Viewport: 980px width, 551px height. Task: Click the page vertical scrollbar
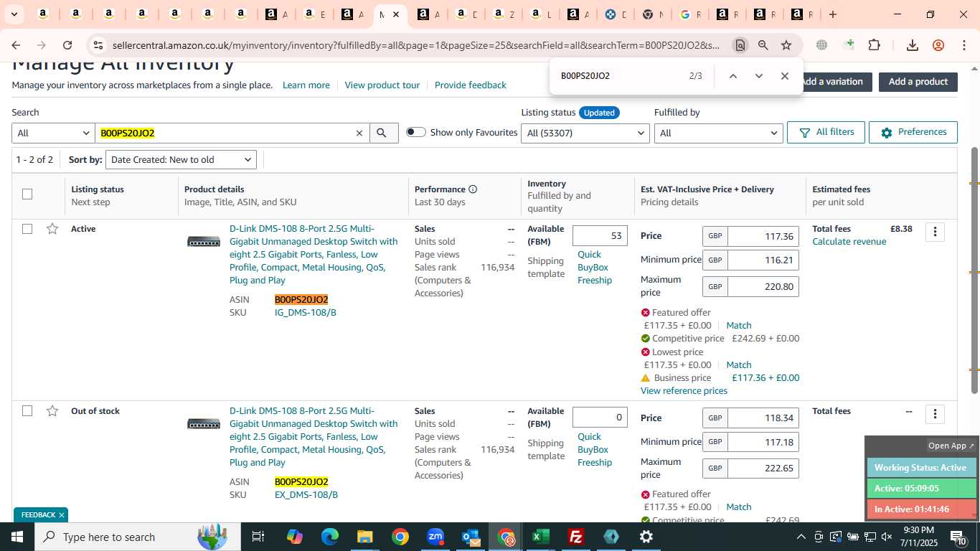tap(974, 270)
